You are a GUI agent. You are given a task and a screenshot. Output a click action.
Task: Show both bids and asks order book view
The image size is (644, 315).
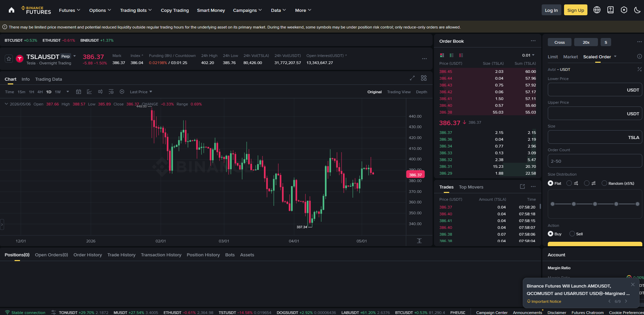click(x=442, y=55)
